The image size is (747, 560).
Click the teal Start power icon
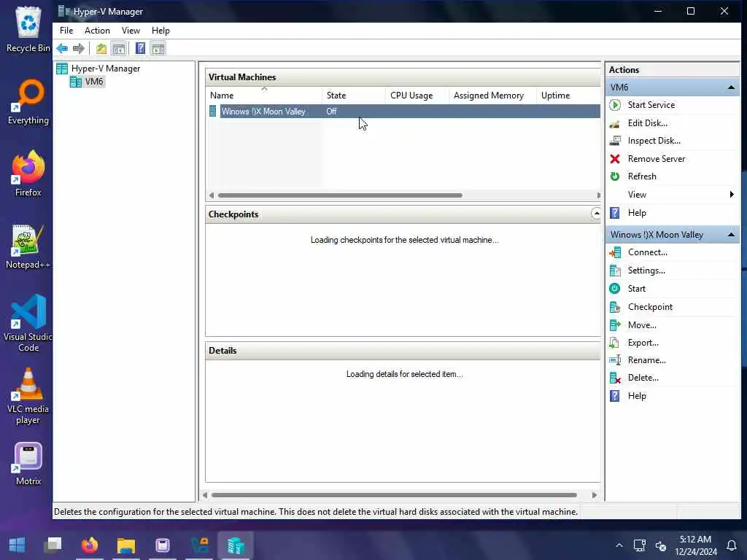click(614, 289)
